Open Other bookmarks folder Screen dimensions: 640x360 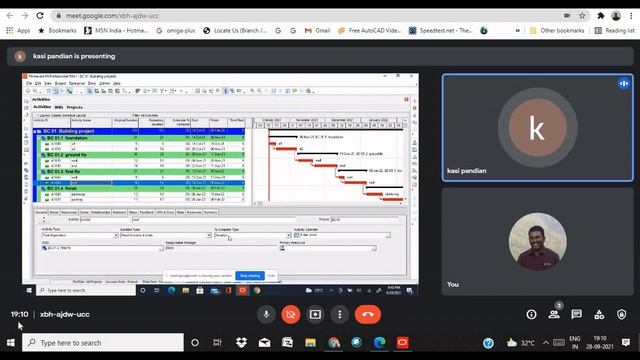tap(557, 31)
